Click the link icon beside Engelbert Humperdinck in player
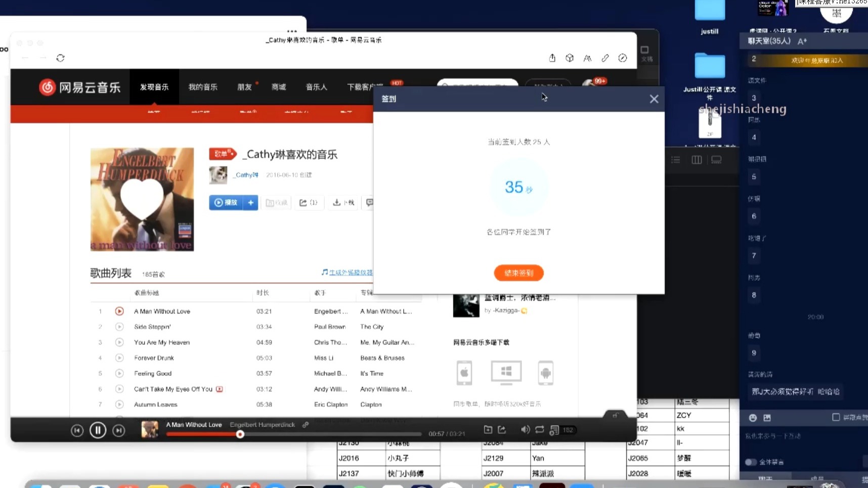Image resolution: width=868 pixels, height=488 pixels. point(306,425)
